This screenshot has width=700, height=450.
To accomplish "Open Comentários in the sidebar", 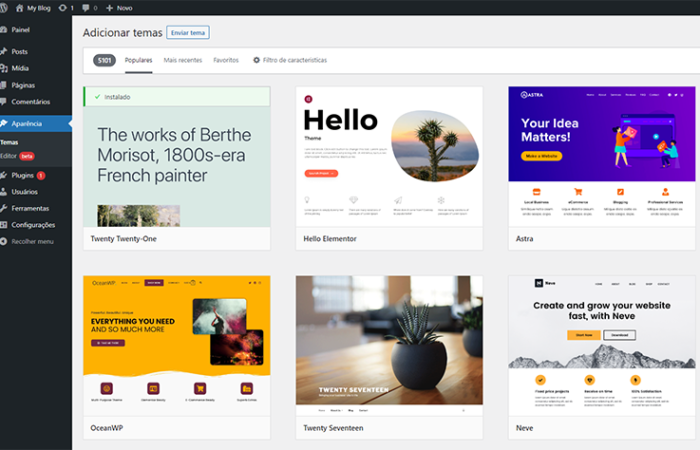I will 36,101.
